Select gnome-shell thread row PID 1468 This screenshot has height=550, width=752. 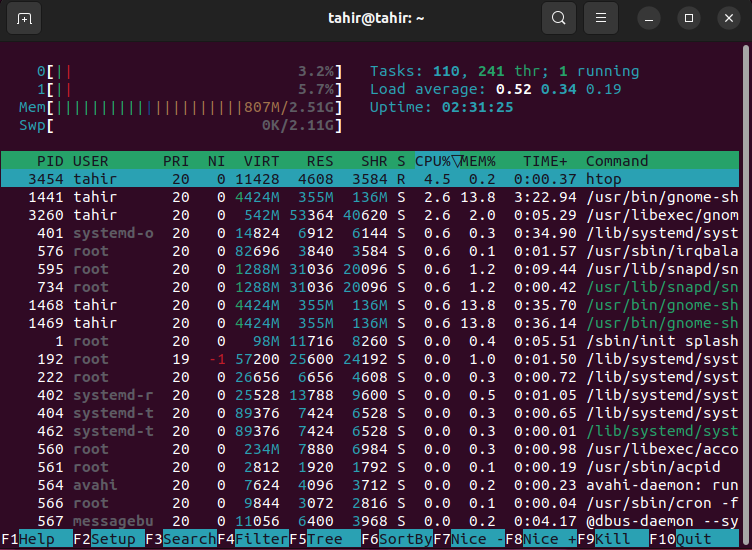click(x=370, y=304)
